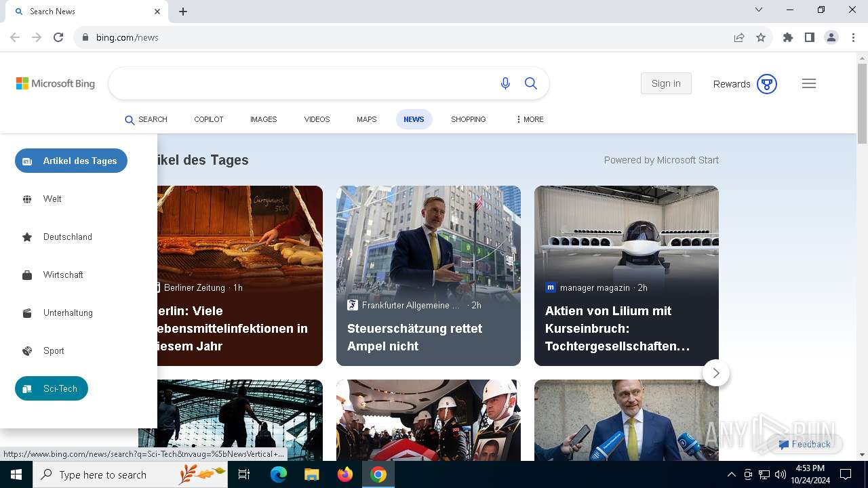This screenshot has width=868, height=488.
Task: Switch to the IMAGES tab
Action: tap(263, 119)
